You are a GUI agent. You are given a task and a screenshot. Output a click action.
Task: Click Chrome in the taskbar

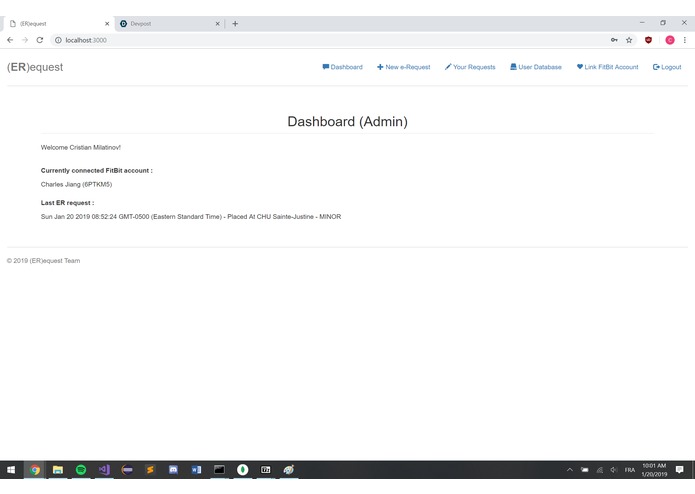coord(35,470)
